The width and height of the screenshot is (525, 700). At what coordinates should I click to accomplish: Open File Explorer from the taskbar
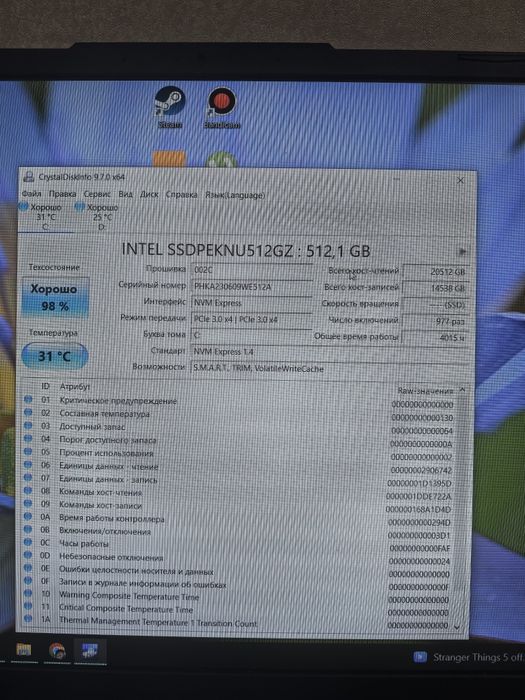point(24,649)
